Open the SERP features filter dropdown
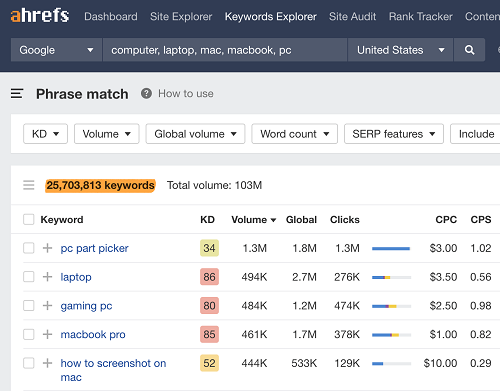500x391 pixels. coord(394,134)
